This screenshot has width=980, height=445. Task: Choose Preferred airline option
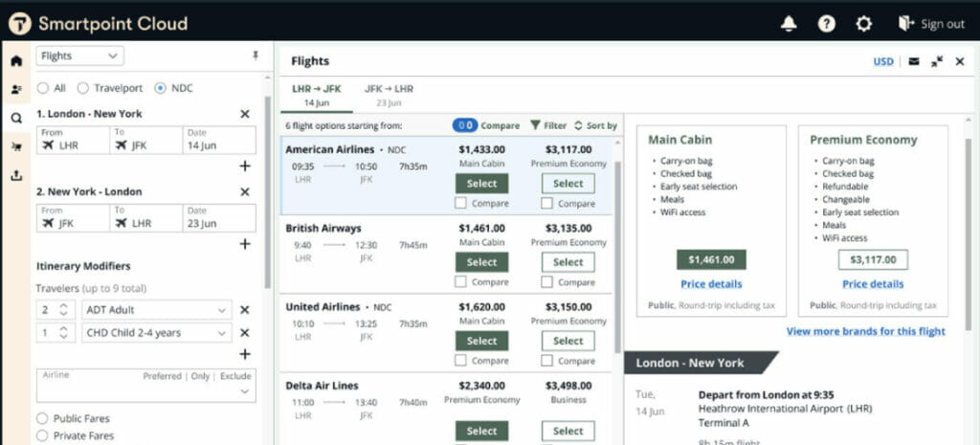pyautogui.click(x=162, y=376)
